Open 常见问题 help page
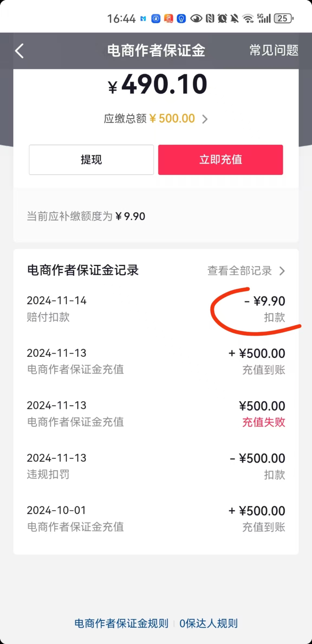 (274, 50)
